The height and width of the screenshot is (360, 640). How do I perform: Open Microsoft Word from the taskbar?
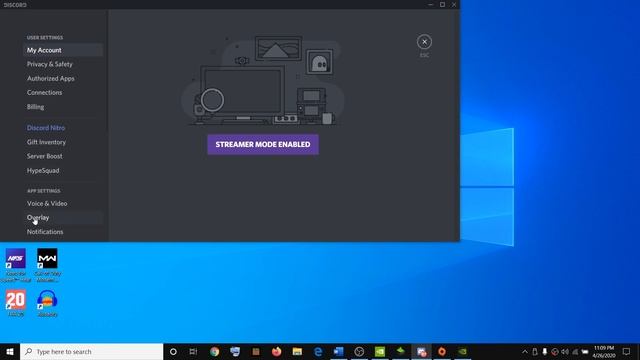click(x=338, y=351)
